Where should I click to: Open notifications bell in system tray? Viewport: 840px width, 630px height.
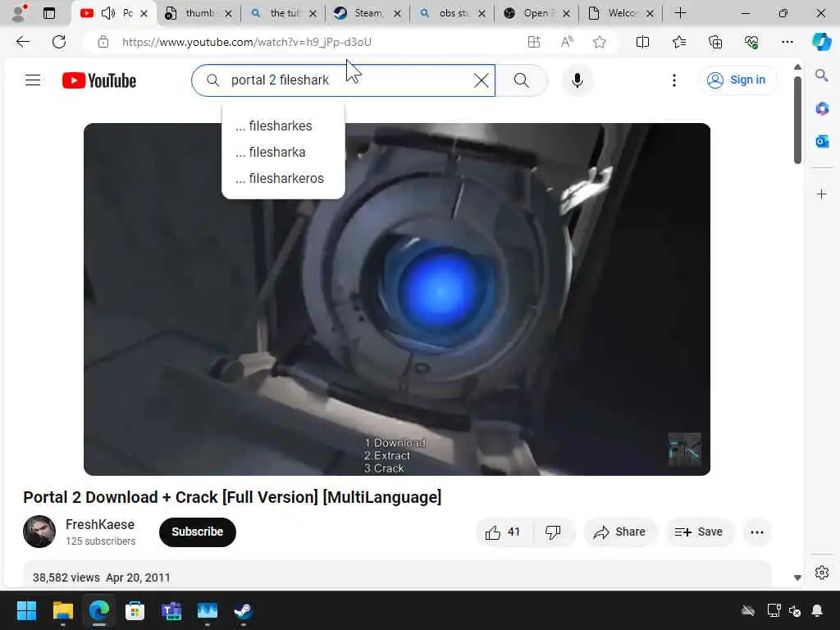[817, 610]
